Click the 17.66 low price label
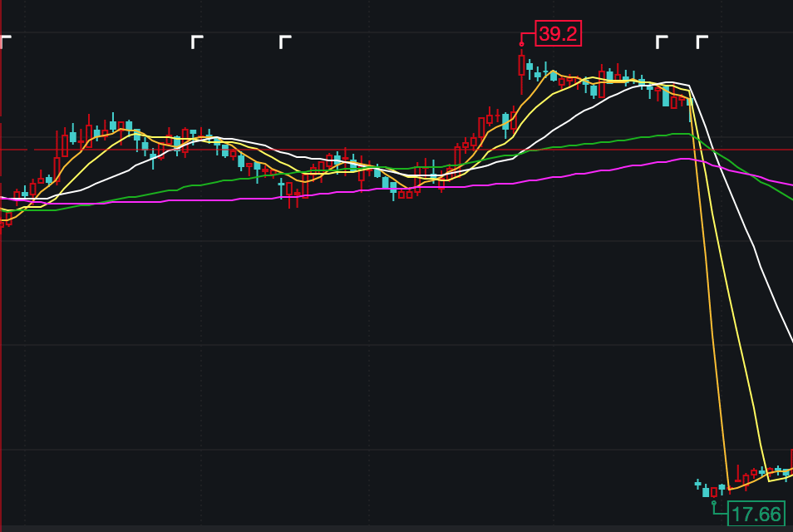Screen dimensions: 793x532 (x=756, y=514)
